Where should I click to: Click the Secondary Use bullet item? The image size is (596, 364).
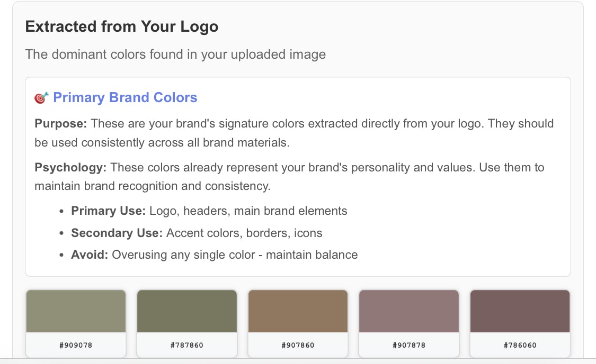tap(197, 233)
